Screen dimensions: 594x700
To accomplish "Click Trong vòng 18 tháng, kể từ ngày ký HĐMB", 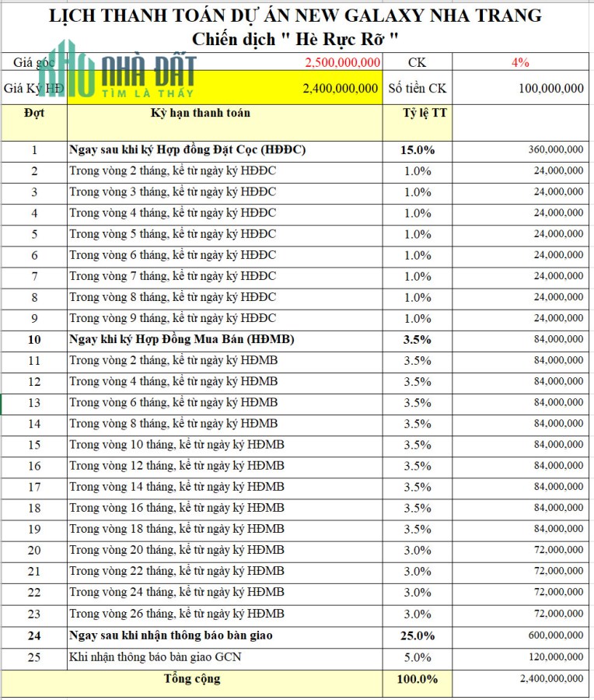I will [176, 529].
